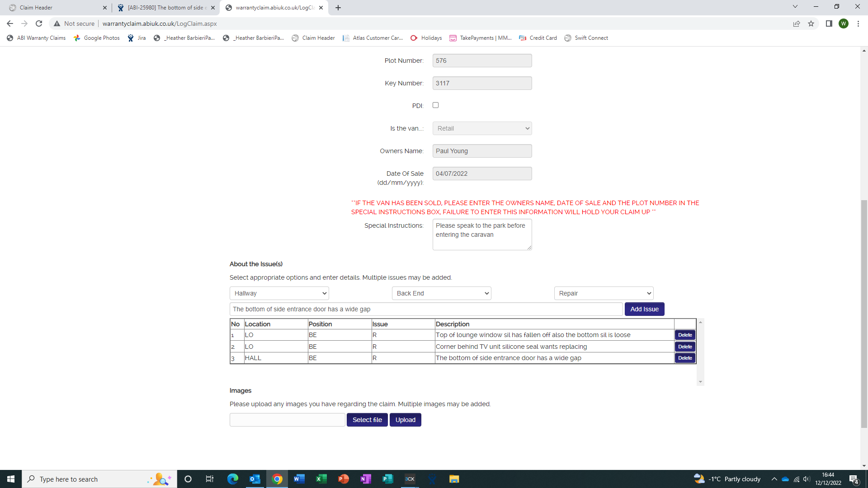Open Excel from the taskbar
Image resolution: width=868 pixels, height=488 pixels.
[321, 479]
